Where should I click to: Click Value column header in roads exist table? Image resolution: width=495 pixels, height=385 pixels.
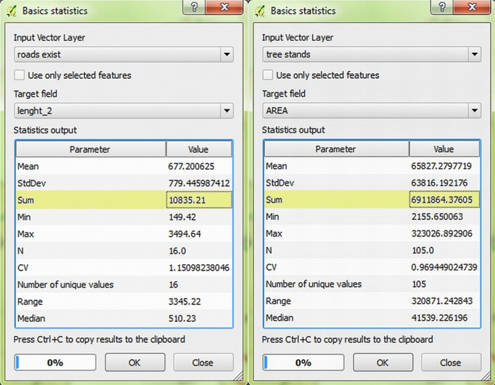tap(199, 149)
